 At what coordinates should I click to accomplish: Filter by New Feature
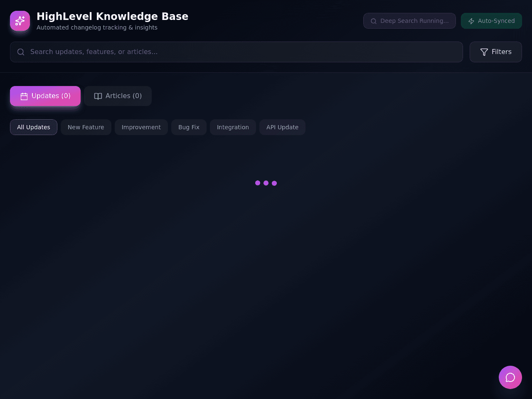tap(86, 127)
